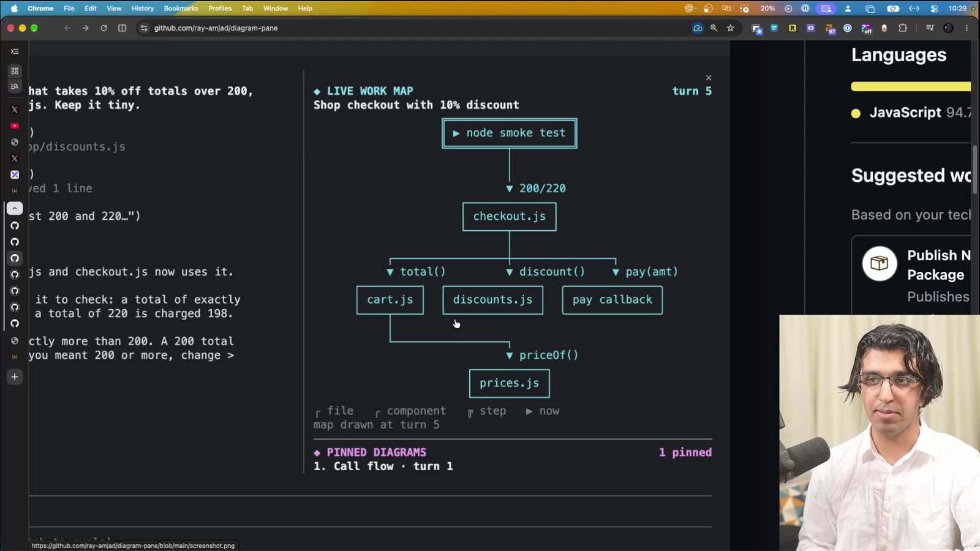Go forward with the browser forward arrow
The image size is (980, 551).
(86, 28)
